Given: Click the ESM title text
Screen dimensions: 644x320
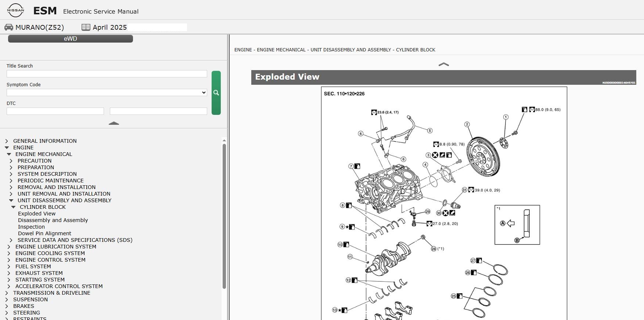Looking at the screenshot, I should coord(45,11).
